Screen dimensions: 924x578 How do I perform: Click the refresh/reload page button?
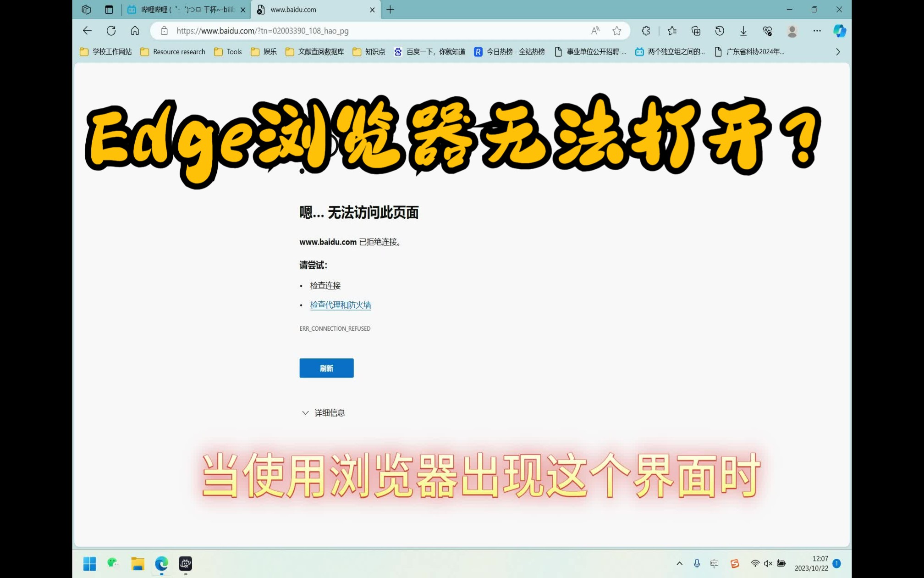110,31
